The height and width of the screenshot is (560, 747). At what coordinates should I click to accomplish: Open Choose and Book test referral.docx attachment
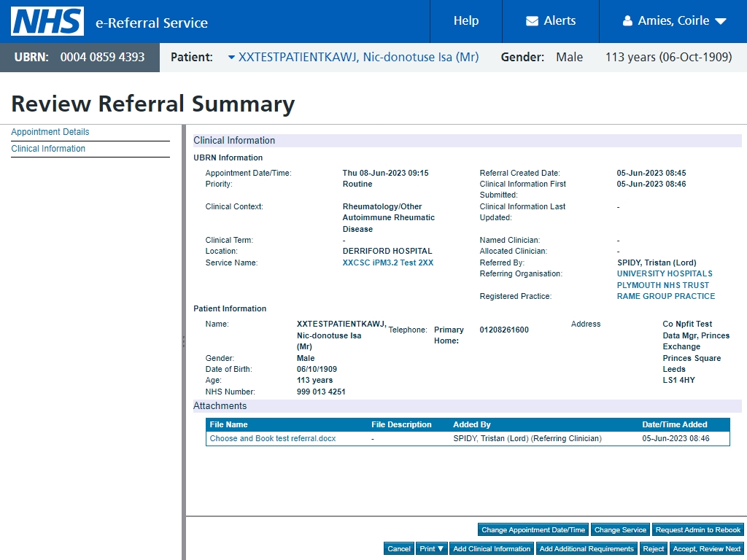pos(273,438)
